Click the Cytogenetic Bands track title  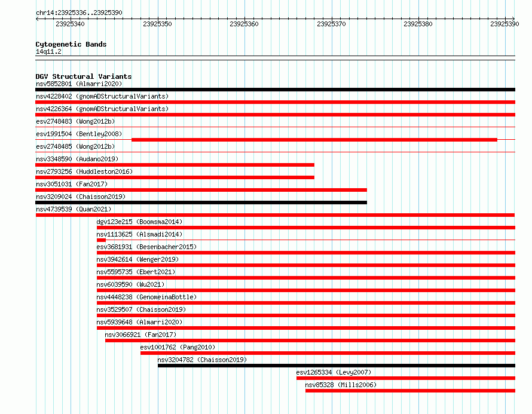pos(71,44)
